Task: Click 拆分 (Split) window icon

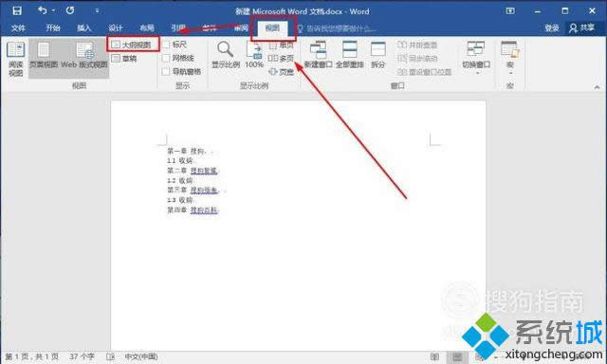Action: [x=378, y=55]
